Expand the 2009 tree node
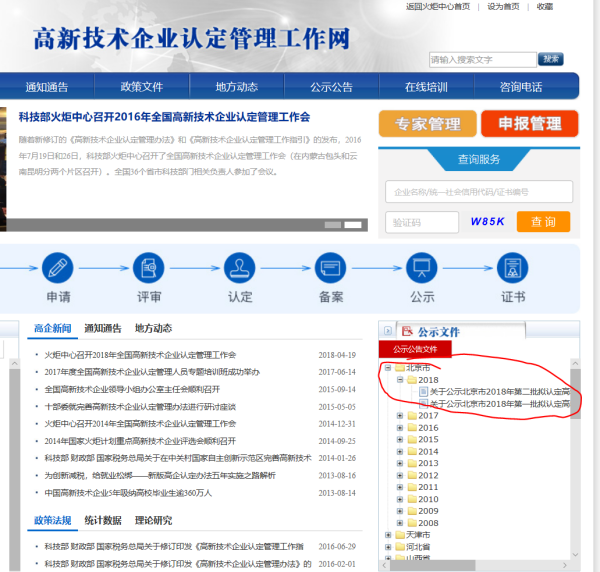The width and height of the screenshot is (600, 572). 400,511
